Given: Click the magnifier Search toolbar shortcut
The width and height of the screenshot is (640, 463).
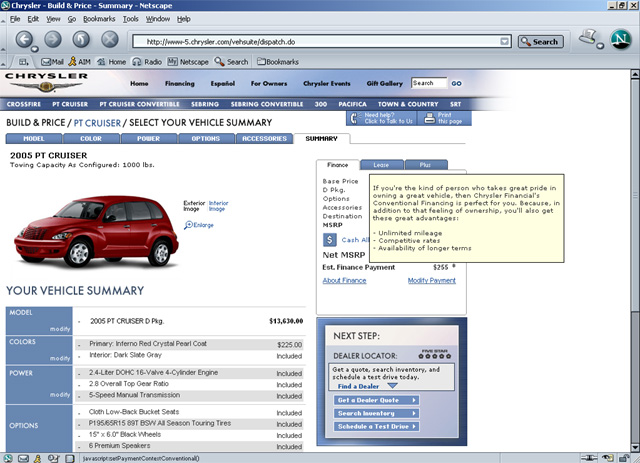Looking at the screenshot, I should (231, 62).
